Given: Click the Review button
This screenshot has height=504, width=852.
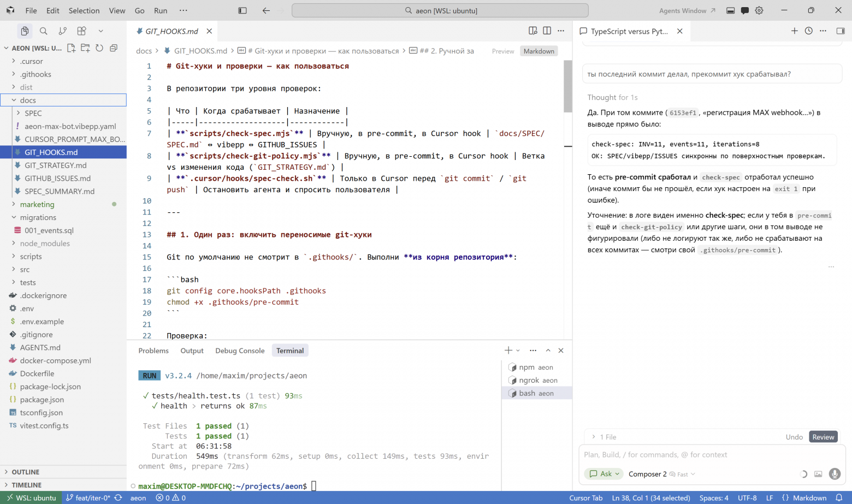Looking at the screenshot, I should pos(823,437).
